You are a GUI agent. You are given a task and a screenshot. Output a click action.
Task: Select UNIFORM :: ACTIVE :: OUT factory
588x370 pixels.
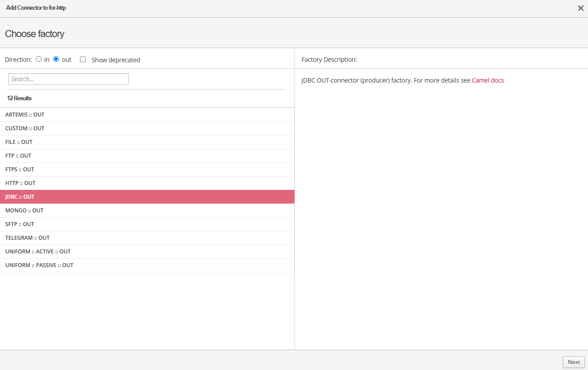[x=38, y=252]
